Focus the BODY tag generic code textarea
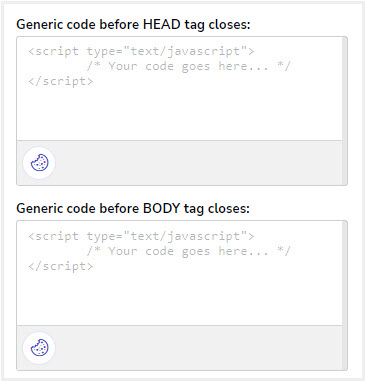Image resolution: width=365 pixels, height=381 pixels. coord(179,273)
